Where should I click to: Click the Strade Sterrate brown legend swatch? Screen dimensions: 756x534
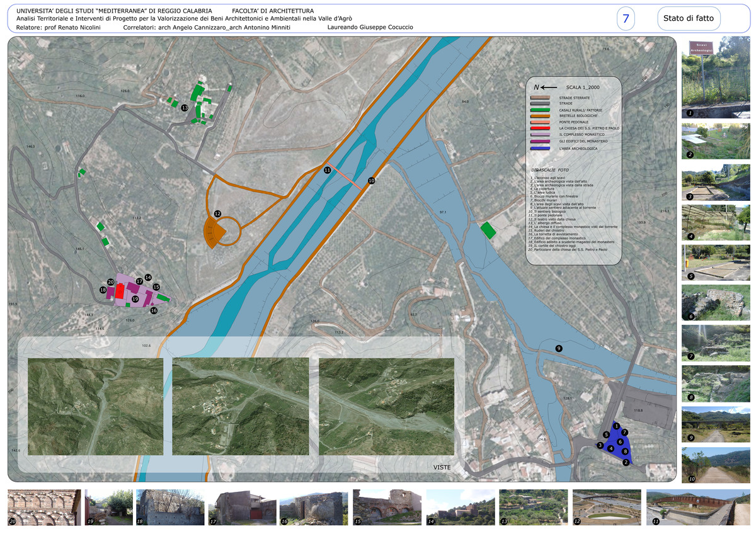pyautogui.click(x=540, y=98)
